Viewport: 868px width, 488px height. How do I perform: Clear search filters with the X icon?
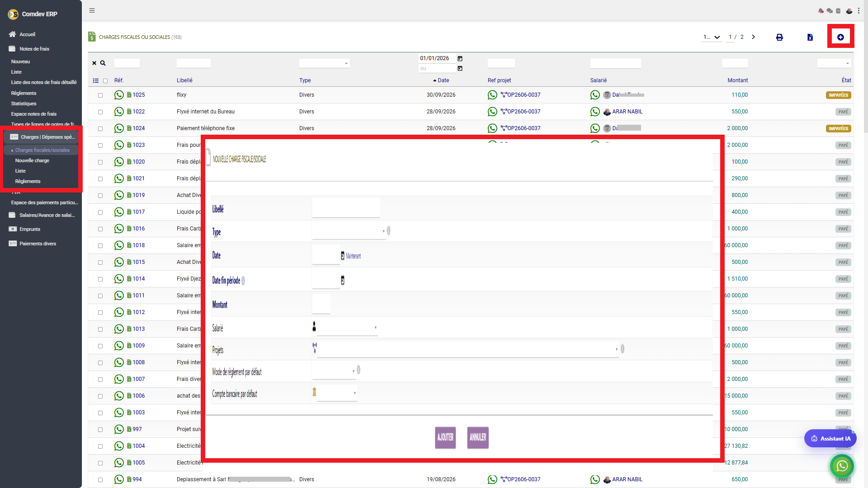94,63
